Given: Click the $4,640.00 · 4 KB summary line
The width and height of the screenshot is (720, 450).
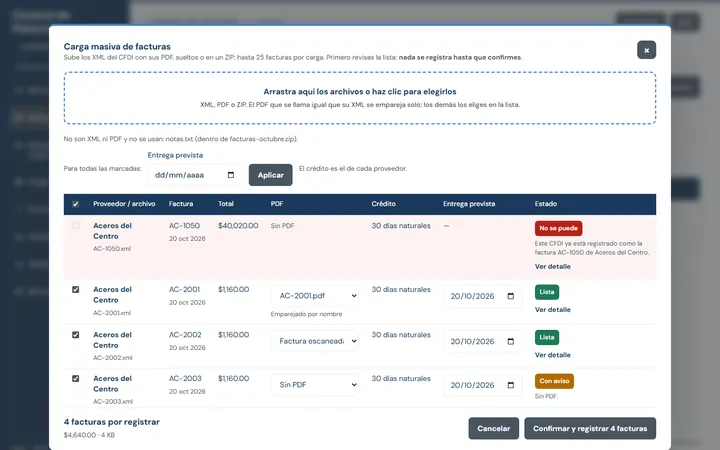Looking at the screenshot, I should tap(89, 435).
